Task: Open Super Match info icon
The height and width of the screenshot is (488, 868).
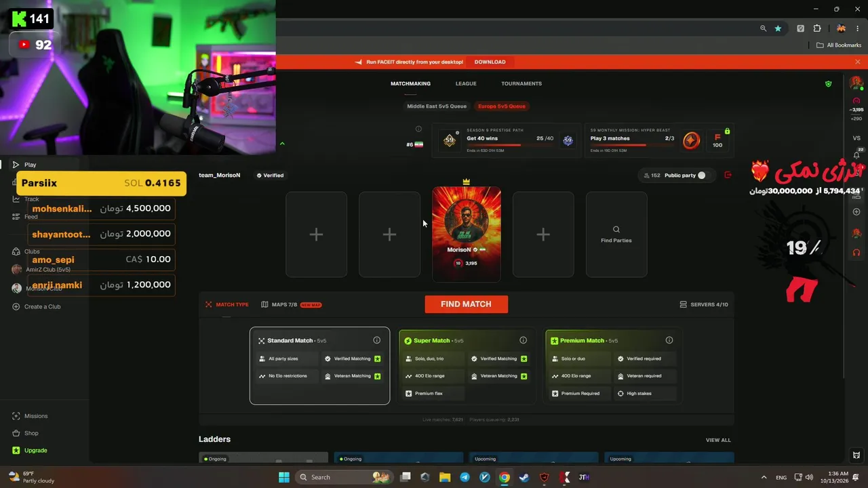Action: pos(523,340)
